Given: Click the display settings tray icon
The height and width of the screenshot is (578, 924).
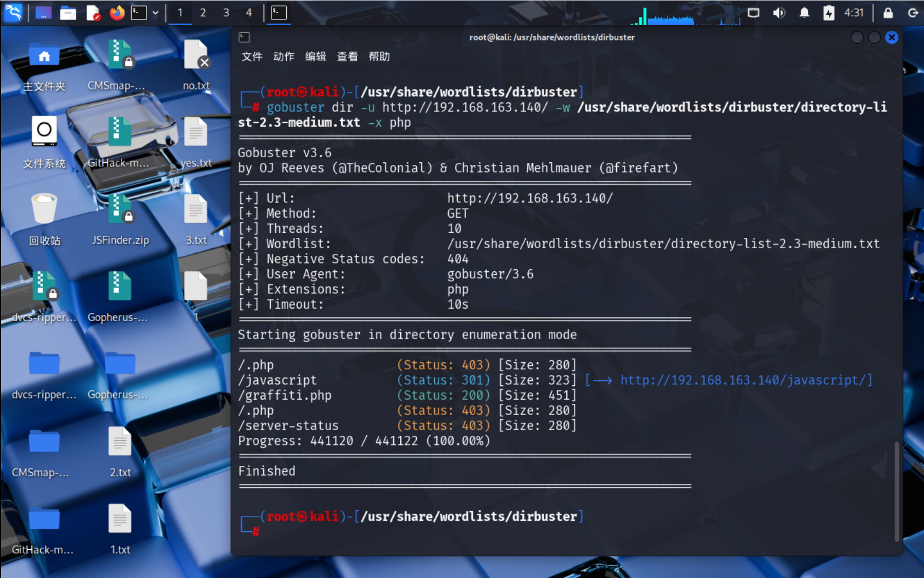Looking at the screenshot, I should [x=753, y=13].
